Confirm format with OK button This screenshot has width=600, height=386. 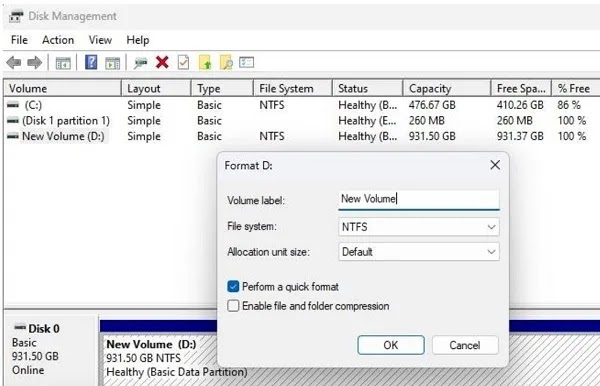pos(391,345)
